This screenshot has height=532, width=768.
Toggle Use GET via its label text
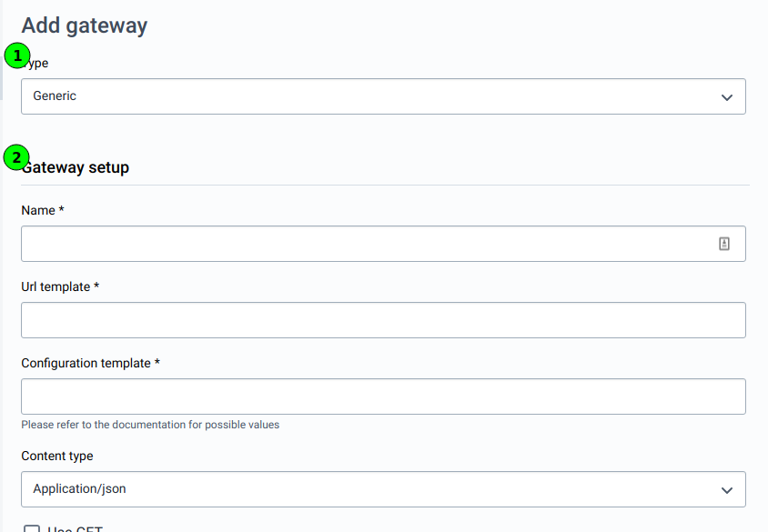click(77, 528)
